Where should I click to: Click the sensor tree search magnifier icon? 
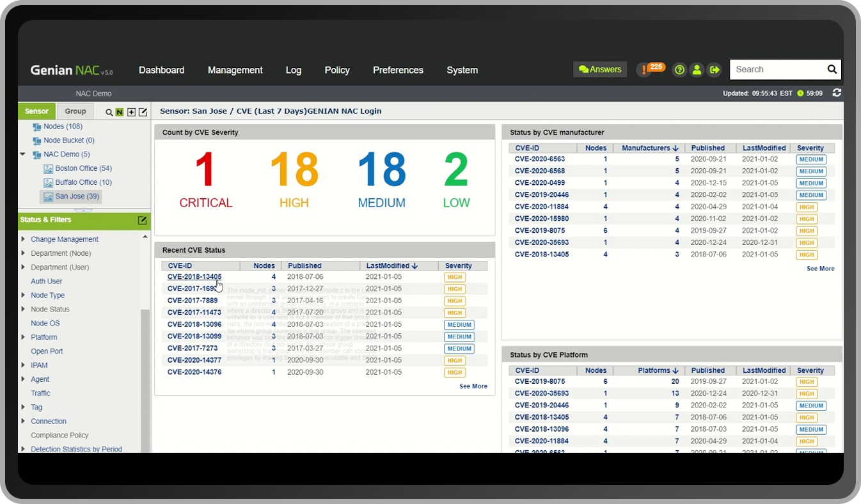click(x=109, y=112)
